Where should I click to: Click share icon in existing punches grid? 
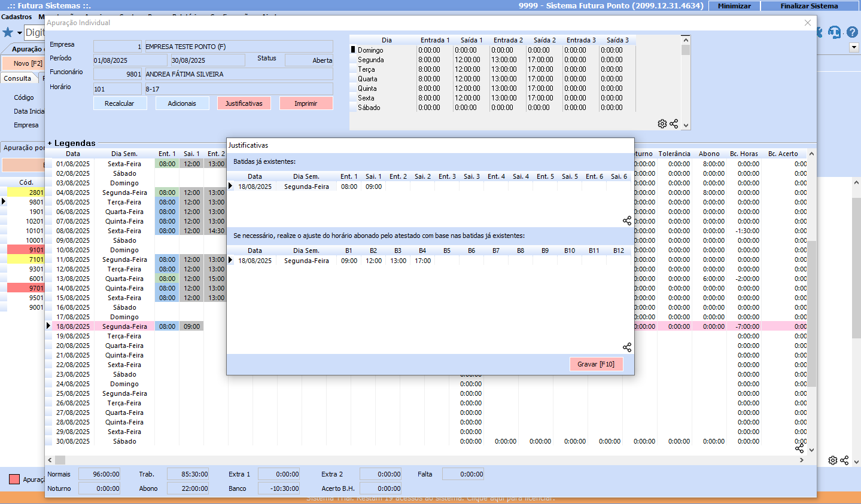(626, 221)
